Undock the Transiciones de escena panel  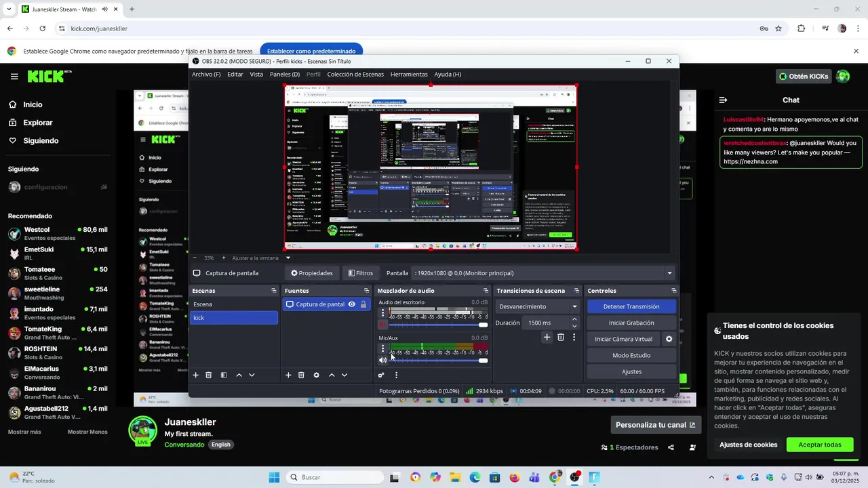point(576,291)
